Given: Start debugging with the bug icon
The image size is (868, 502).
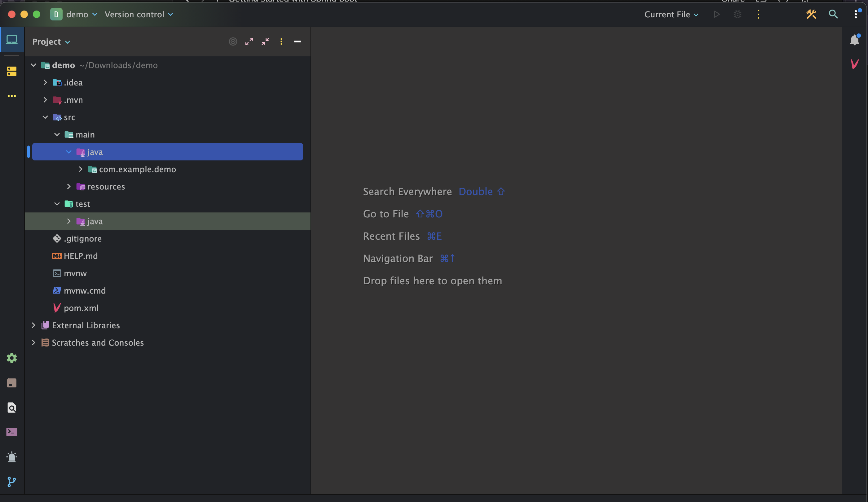Looking at the screenshot, I should tap(738, 14).
